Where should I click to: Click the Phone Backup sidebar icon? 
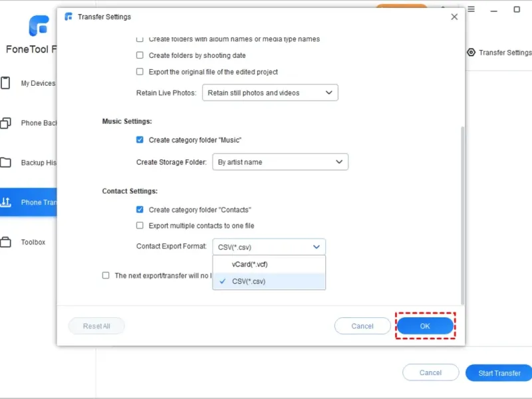pos(6,123)
